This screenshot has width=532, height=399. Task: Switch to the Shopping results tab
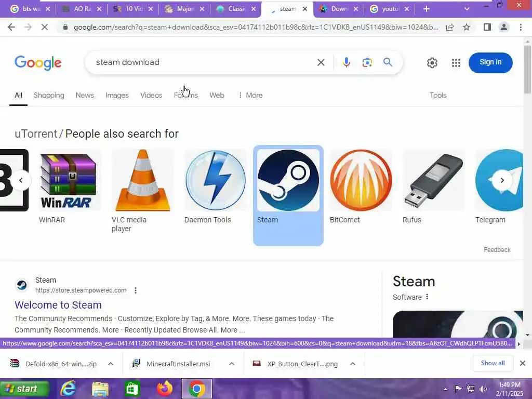49,96
